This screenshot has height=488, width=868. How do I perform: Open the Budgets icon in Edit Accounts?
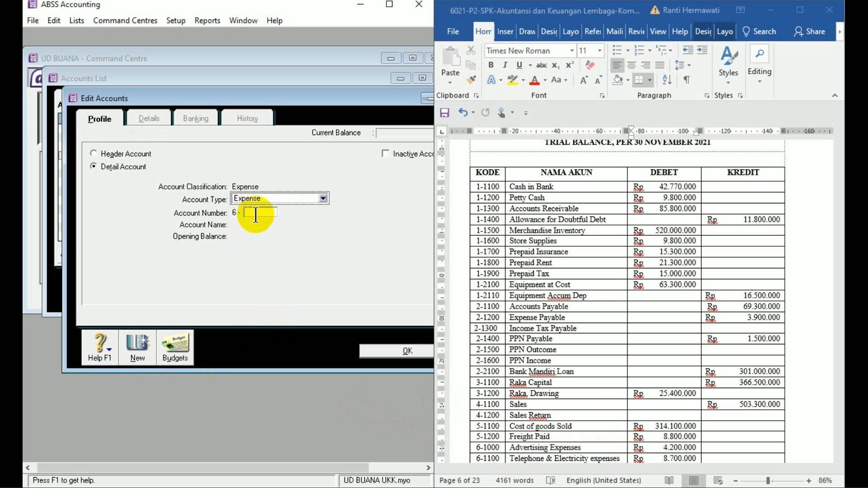tap(175, 347)
